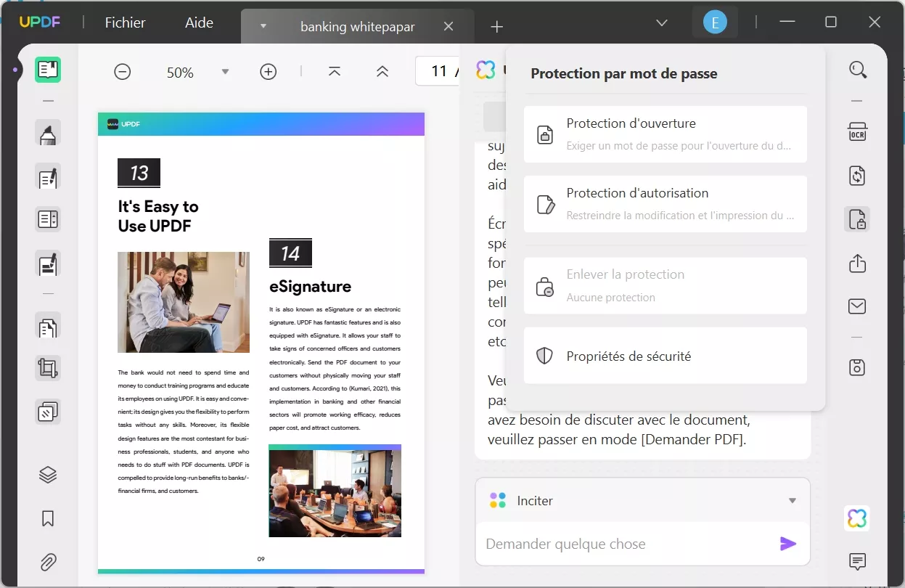Viewport: 905px width, 588px height.
Task: Open Propriétés de sécurité
Action: click(665, 356)
